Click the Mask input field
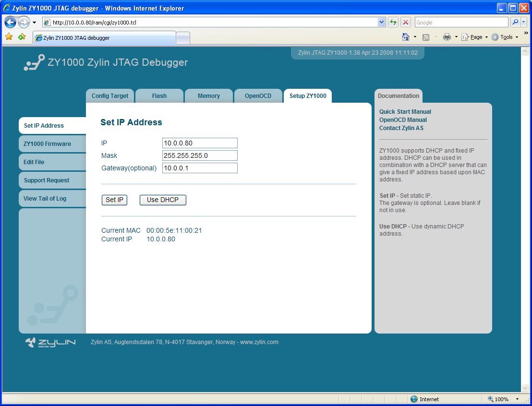532x406 pixels. pyautogui.click(x=200, y=155)
